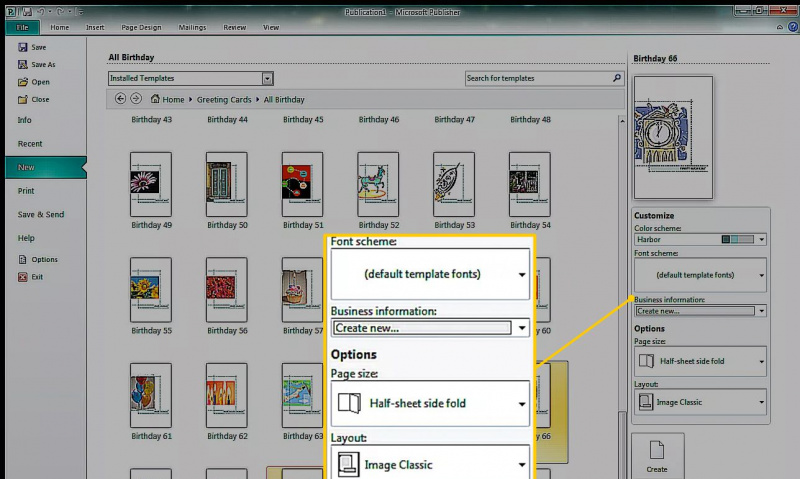
Task: Switch to the View tab
Action: [x=271, y=28]
